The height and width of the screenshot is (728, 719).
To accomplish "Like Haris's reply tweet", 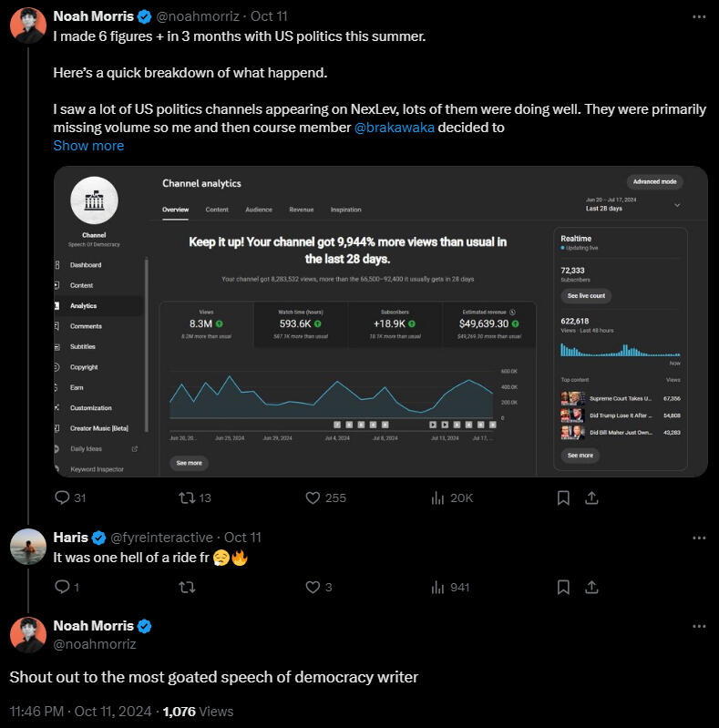I will pos(313,588).
